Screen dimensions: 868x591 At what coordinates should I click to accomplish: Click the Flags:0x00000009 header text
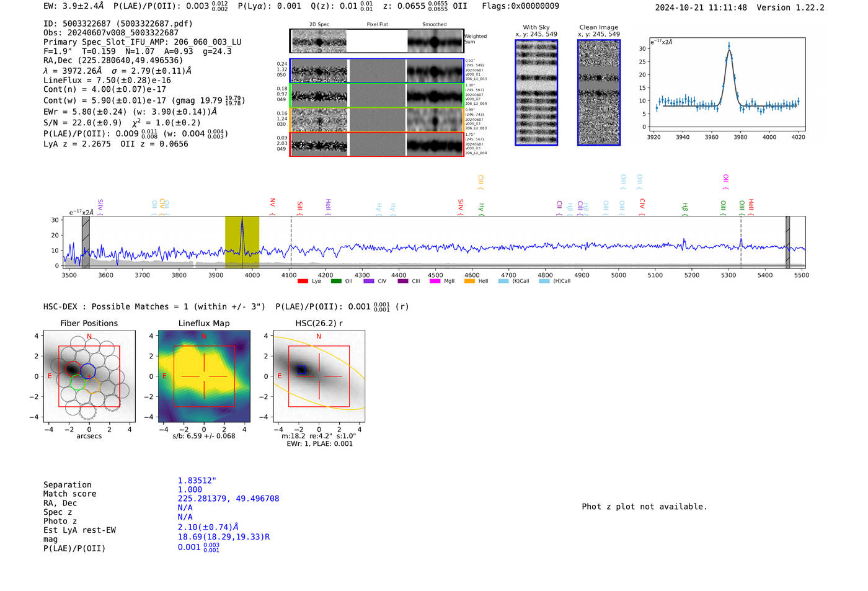[x=521, y=6]
